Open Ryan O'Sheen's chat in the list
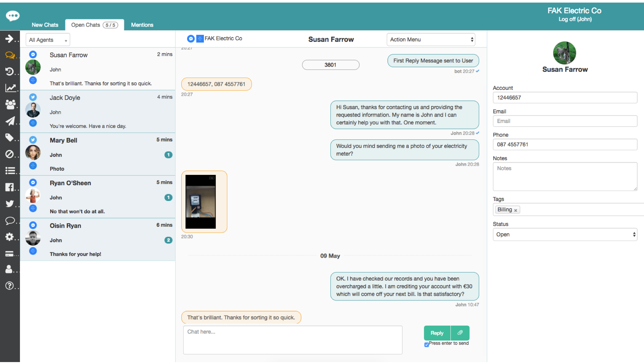The height and width of the screenshot is (364, 644). [98, 197]
